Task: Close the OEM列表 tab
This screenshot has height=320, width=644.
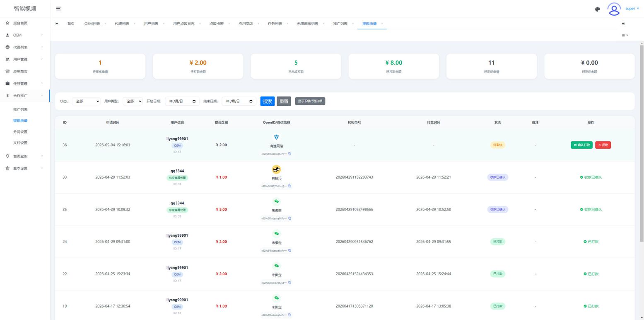Action: coord(105,24)
